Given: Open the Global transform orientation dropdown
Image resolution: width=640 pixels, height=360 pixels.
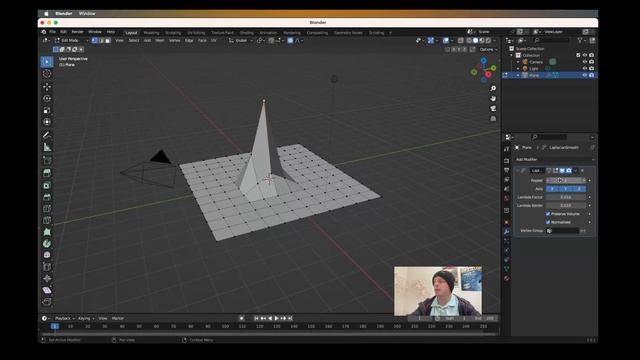Looking at the screenshot, I should tap(241, 40).
